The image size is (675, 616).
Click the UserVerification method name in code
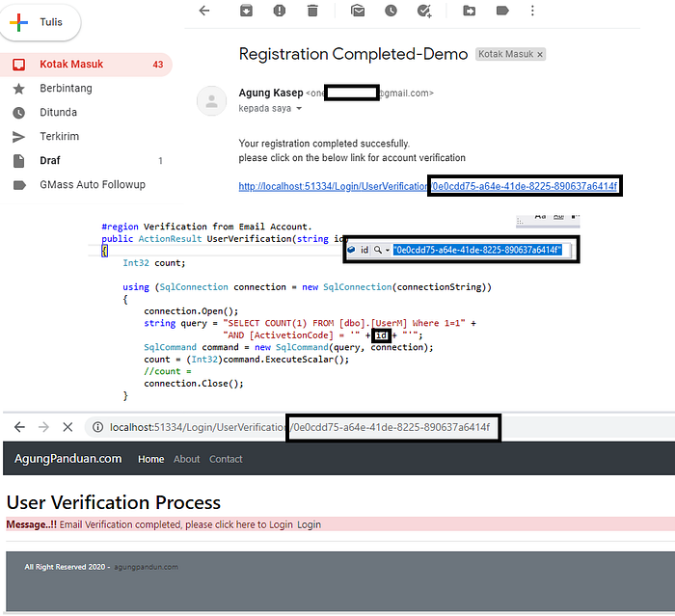pyautogui.click(x=249, y=239)
